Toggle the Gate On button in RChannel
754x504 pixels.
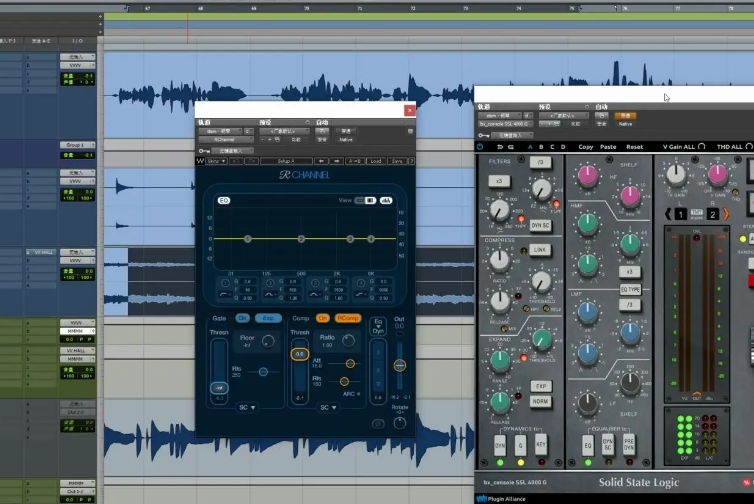(242, 318)
